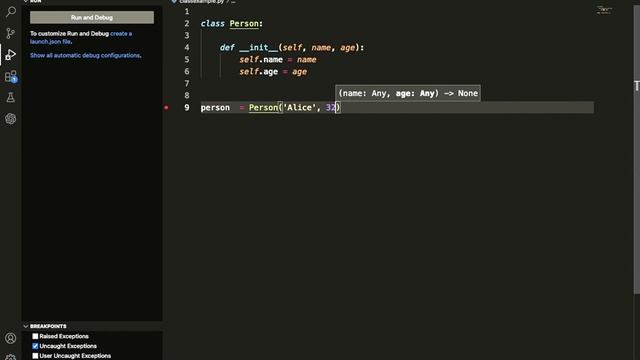Open the Search view in activity bar
640x360 pixels.
coord(11,11)
